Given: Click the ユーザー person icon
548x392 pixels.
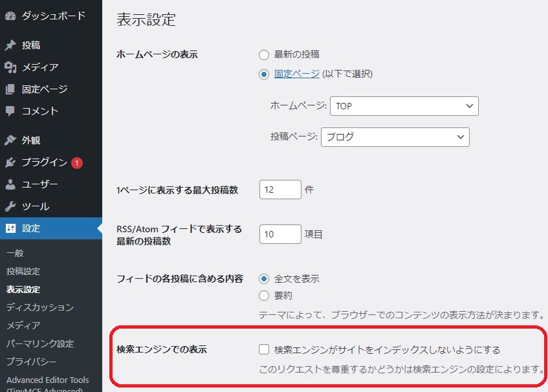Looking at the screenshot, I should click(10, 184).
